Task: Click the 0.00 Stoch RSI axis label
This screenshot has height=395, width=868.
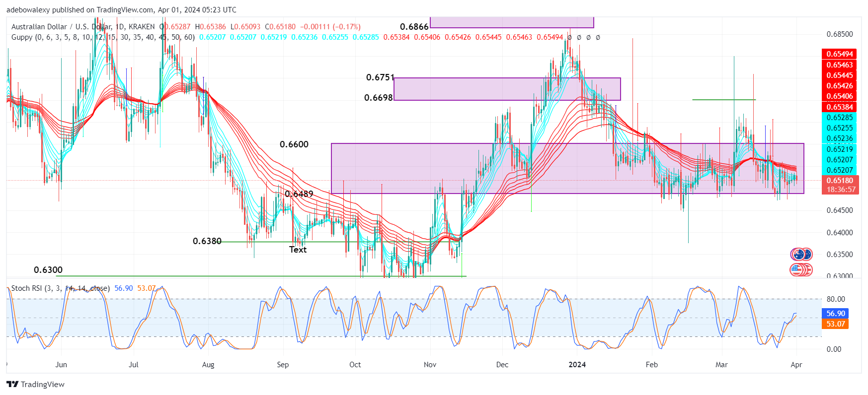Action: click(834, 349)
